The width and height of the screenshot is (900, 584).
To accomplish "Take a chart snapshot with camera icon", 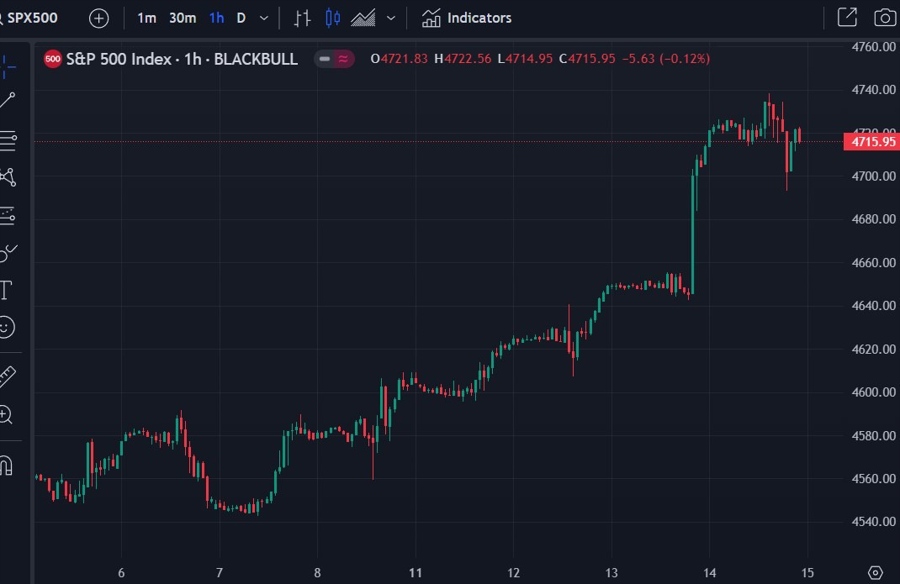I will [885, 18].
